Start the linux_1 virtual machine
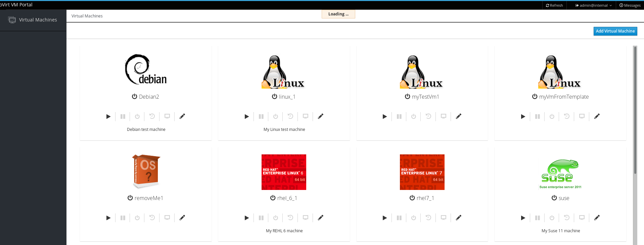The width and height of the screenshot is (644, 245). click(x=246, y=116)
